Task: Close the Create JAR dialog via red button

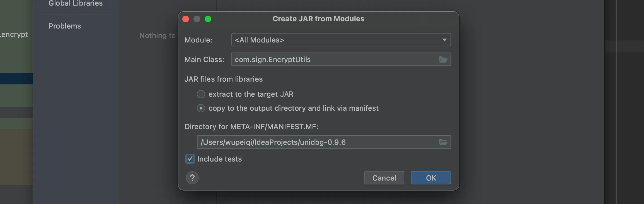Action: [186, 19]
